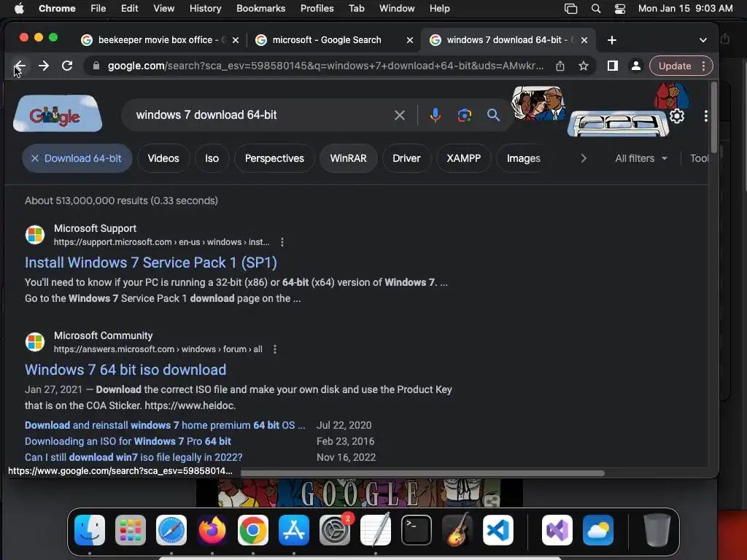Apply the Driver filter chip
The width and height of the screenshot is (747, 560).
point(406,158)
